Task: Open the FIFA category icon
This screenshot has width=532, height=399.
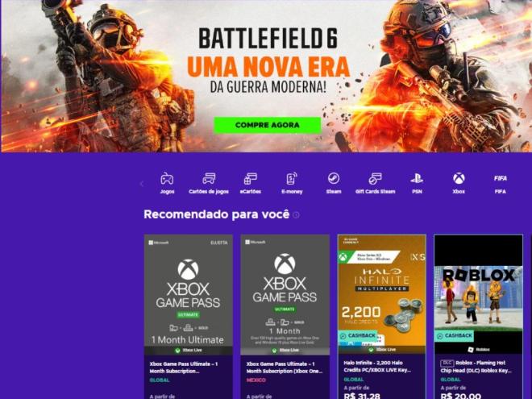Action: (x=501, y=178)
